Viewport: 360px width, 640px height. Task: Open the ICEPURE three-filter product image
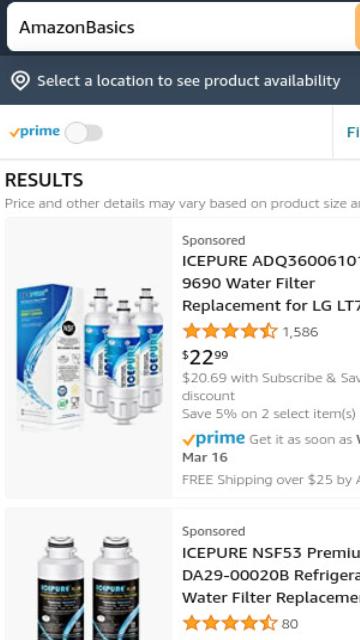tap(89, 358)
